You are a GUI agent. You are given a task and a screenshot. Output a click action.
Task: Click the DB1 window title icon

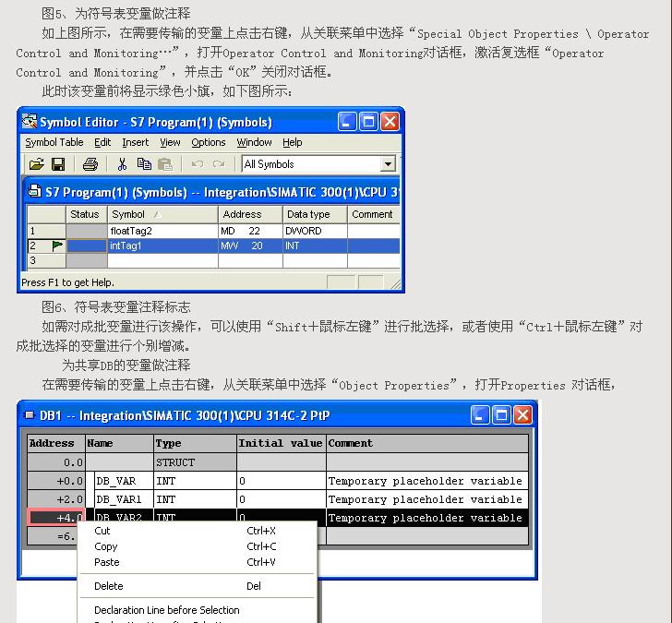[x=30, y=414]
